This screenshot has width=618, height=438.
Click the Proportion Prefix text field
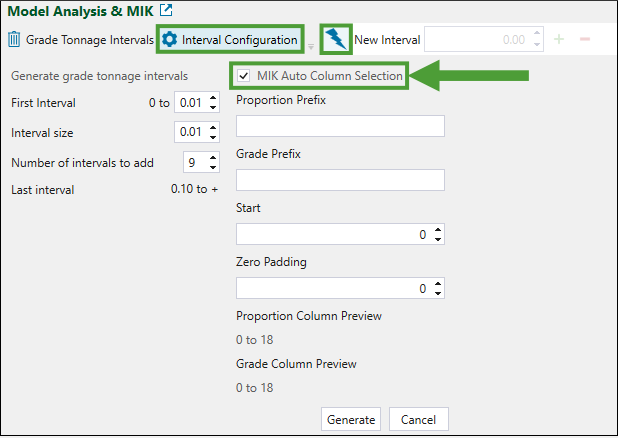tap(340, 126)
